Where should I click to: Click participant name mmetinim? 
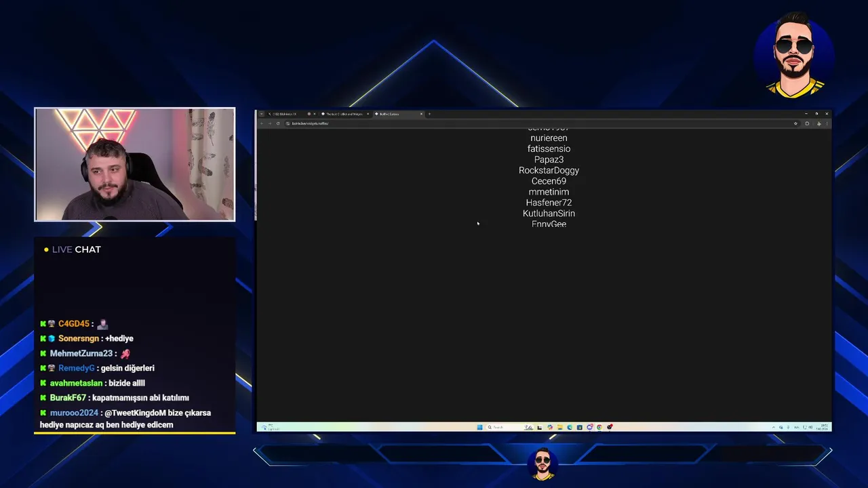[x=549, y=192]
